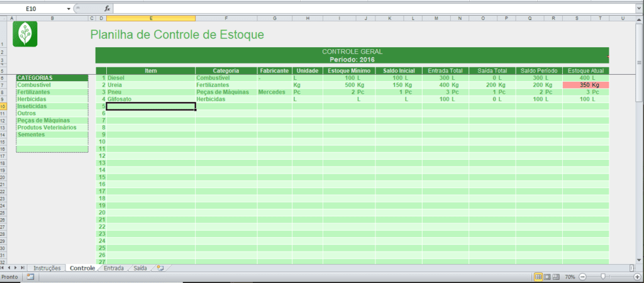
Task: Click the Período: 2016 banner text
Action: coord(352,59)
